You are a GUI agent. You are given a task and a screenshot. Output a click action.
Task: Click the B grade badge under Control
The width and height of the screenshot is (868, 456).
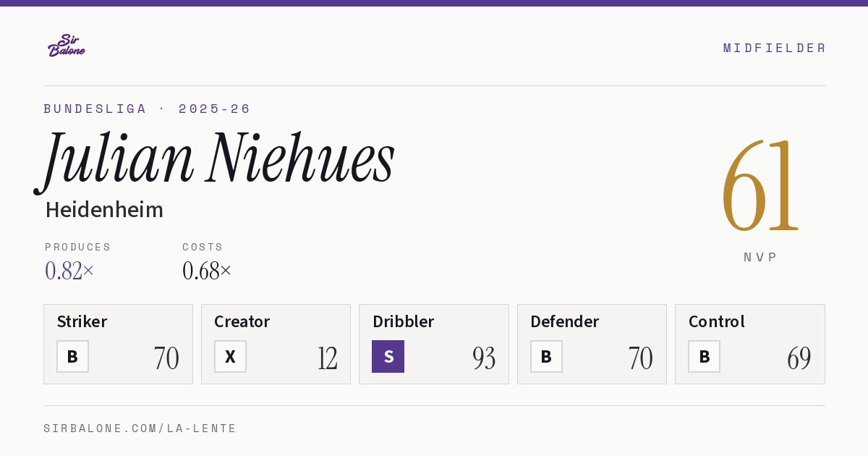(x=704, y=356)
